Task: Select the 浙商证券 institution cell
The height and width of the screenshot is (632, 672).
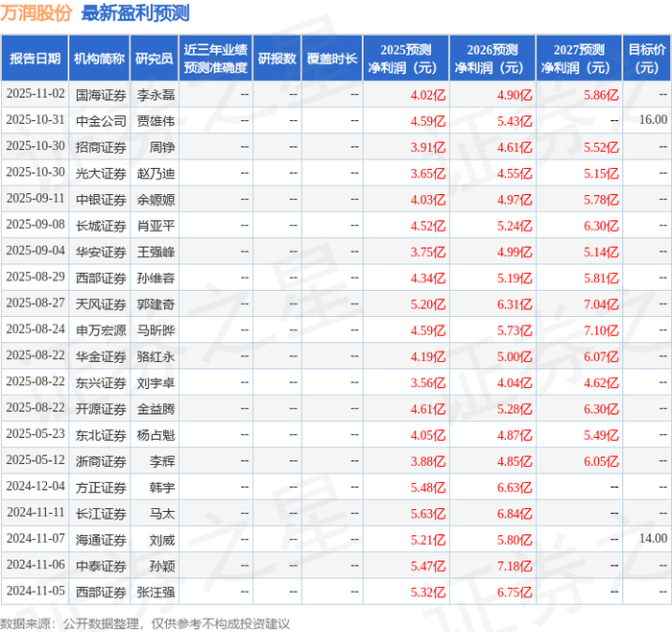Action: point(101,460)
